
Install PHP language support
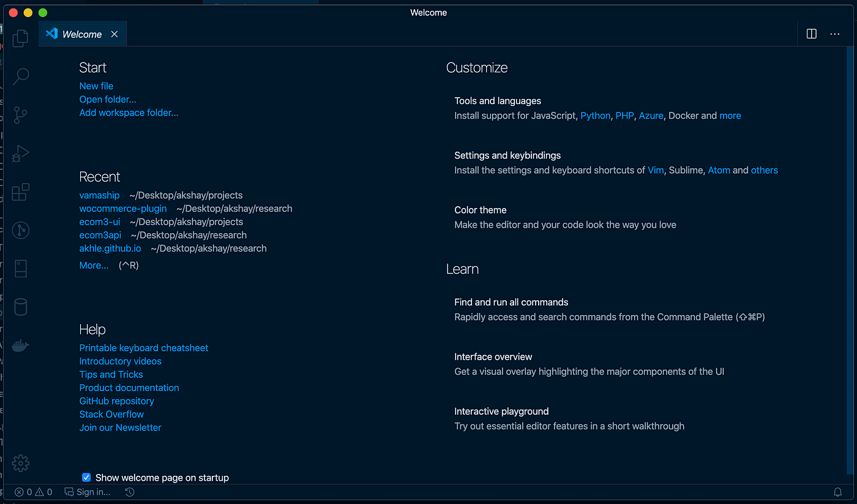click(x=624, y=116)
